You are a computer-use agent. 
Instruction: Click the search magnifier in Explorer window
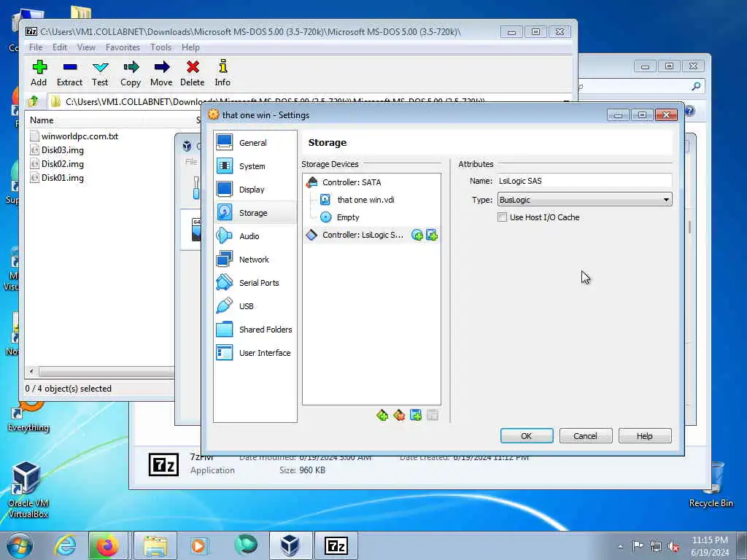coord(696,86)
